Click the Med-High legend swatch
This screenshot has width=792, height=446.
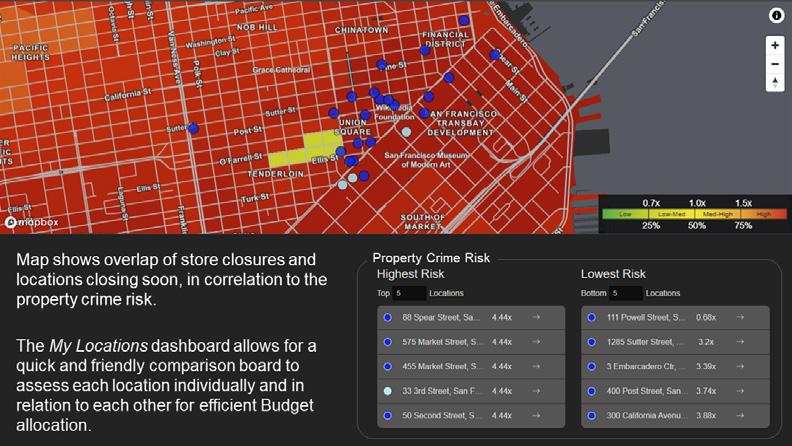point(718,214)
